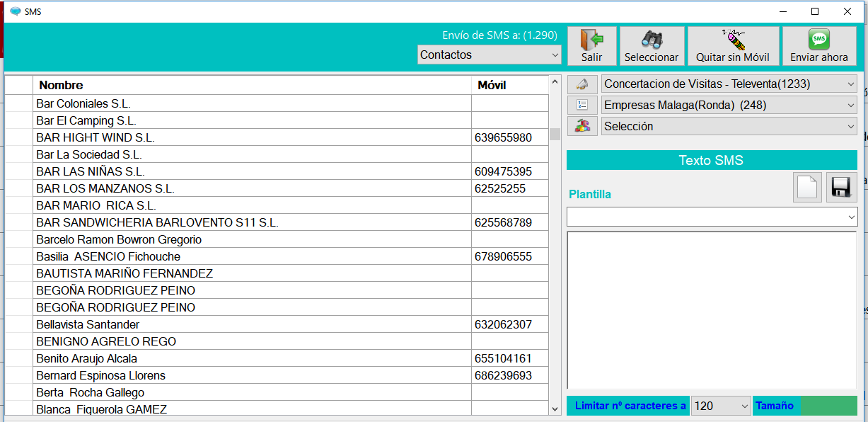
Task: Create a new blank SMS template
Action: [x=807, y=188]
